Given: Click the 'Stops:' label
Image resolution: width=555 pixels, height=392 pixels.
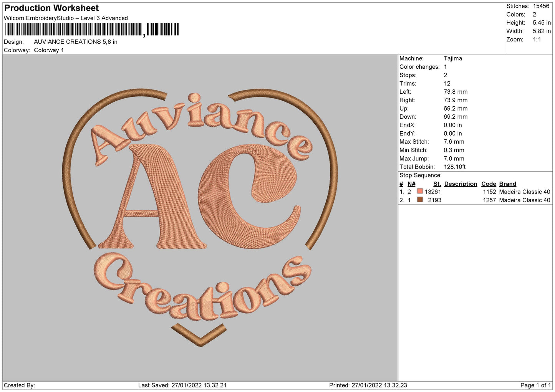Looking at the screenshot, I should pos(408,75).
